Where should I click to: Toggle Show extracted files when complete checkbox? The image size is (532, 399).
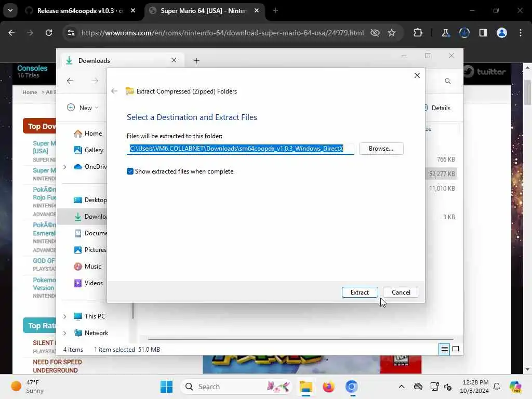click(130, 171)
